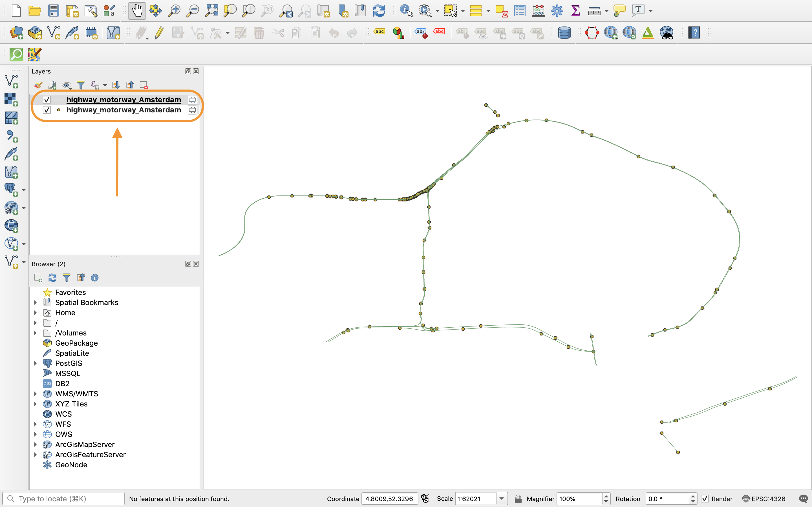Show the statistical summary panel
Screen dimensions: 812x507
point(575,10)
